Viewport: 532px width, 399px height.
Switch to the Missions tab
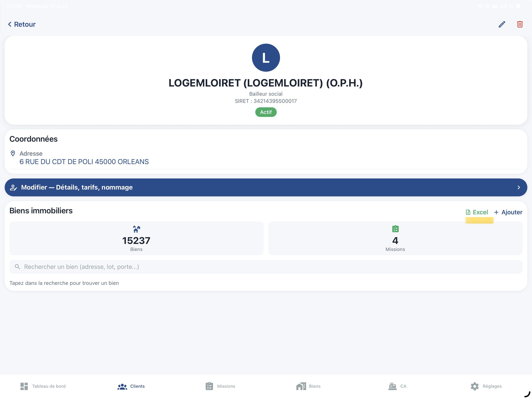[220, 386]
